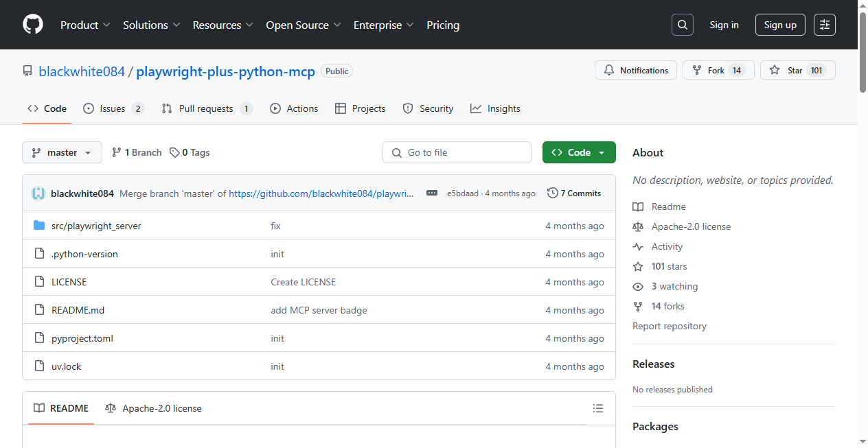Click the Go to file search field

(x=457, y=152)
